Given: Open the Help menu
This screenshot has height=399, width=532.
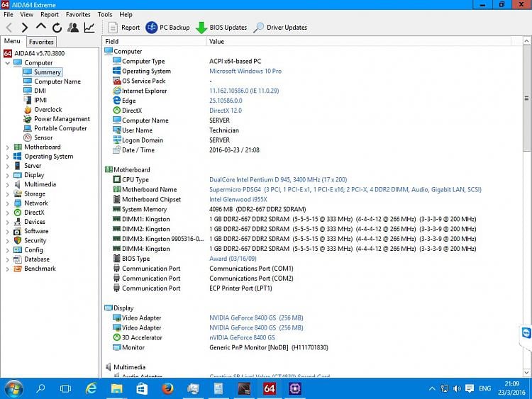Looking at the screenshot, I should coord(126,15).
